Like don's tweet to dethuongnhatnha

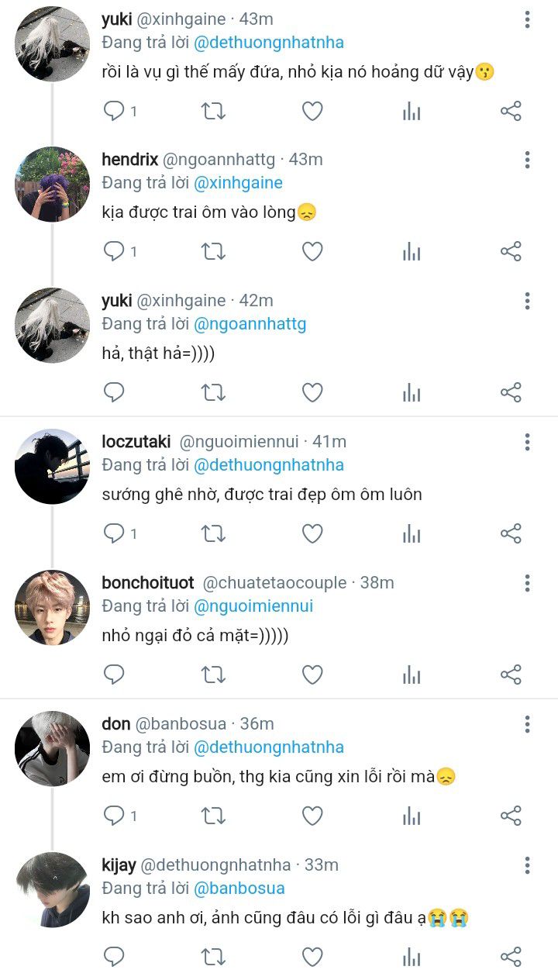[312, 816]
